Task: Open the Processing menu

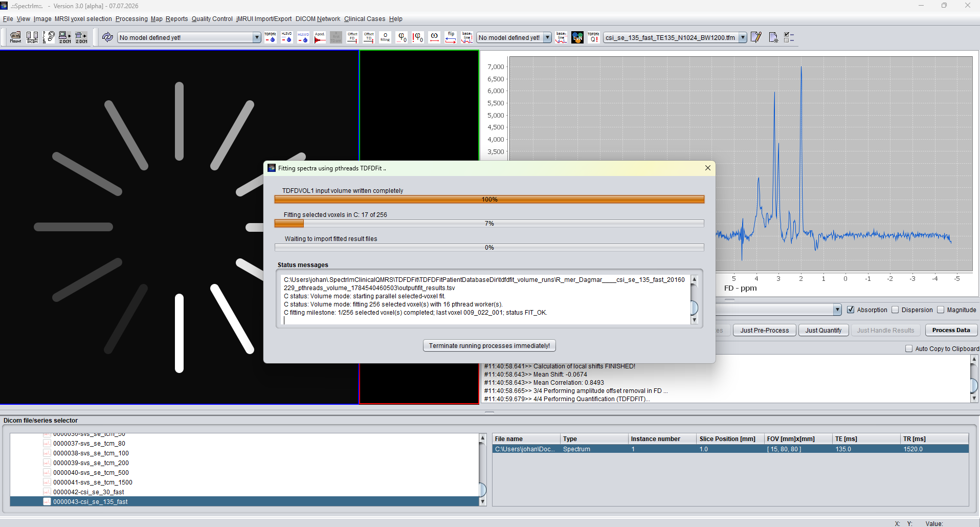Action: pyautogui.click(x=131, y=19)
